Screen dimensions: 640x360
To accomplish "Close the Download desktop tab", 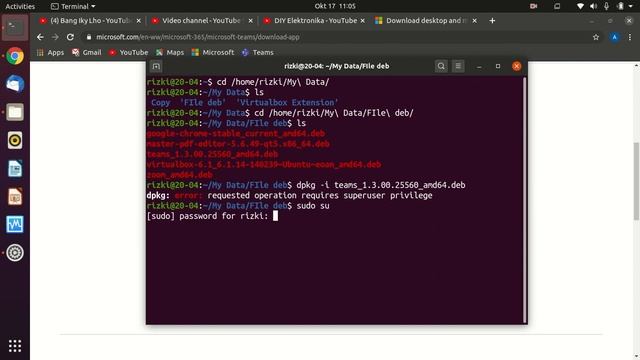I will [474, 20].
